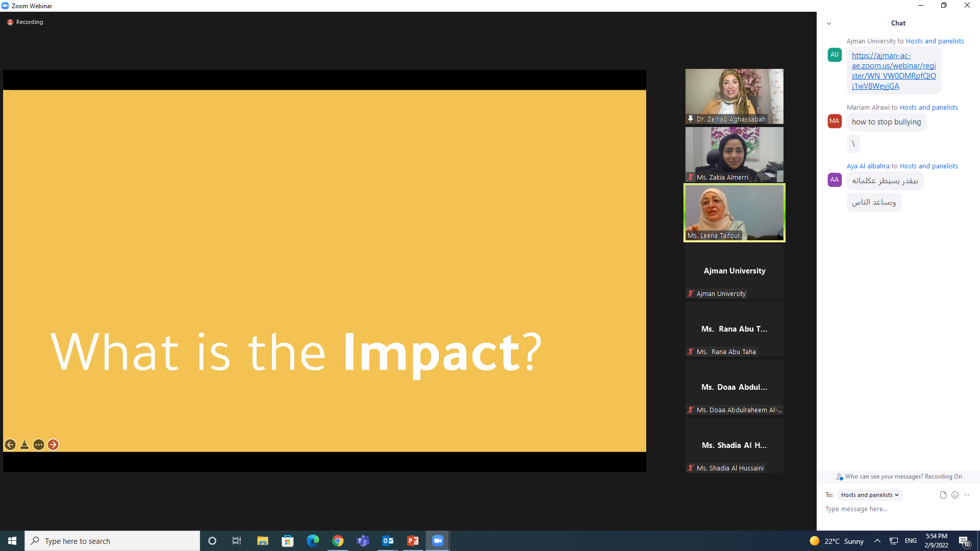
Task: Open the Ajman zoom webinar registration link
Action: [x=893, y=71]
